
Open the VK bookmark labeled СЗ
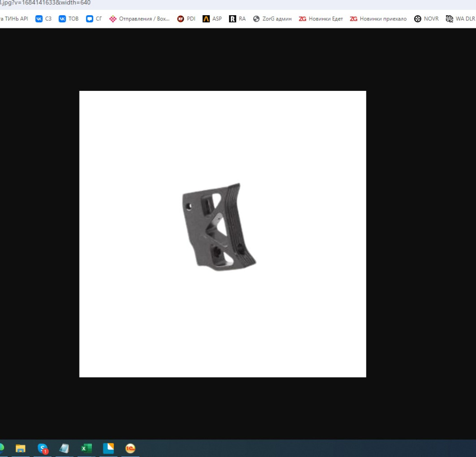point(43,19)
